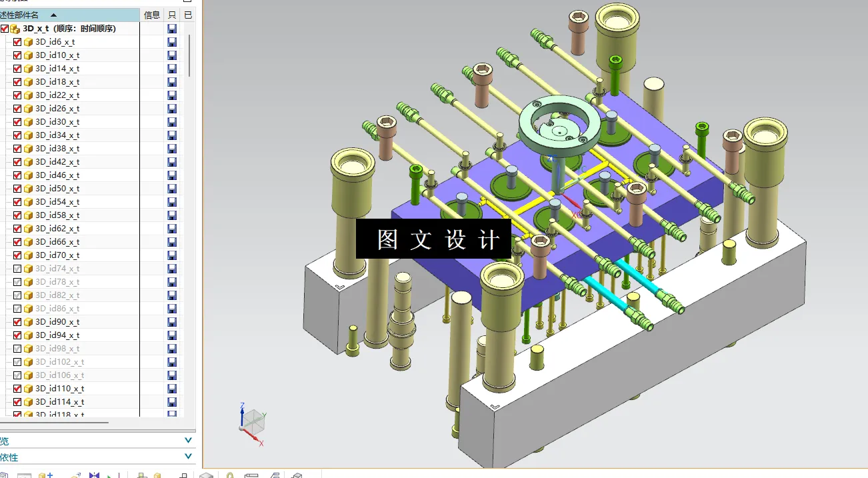This screenshot has height=478, width=868.
Task: Click the green Move Component arrow icon
Action: coord(110,475)
